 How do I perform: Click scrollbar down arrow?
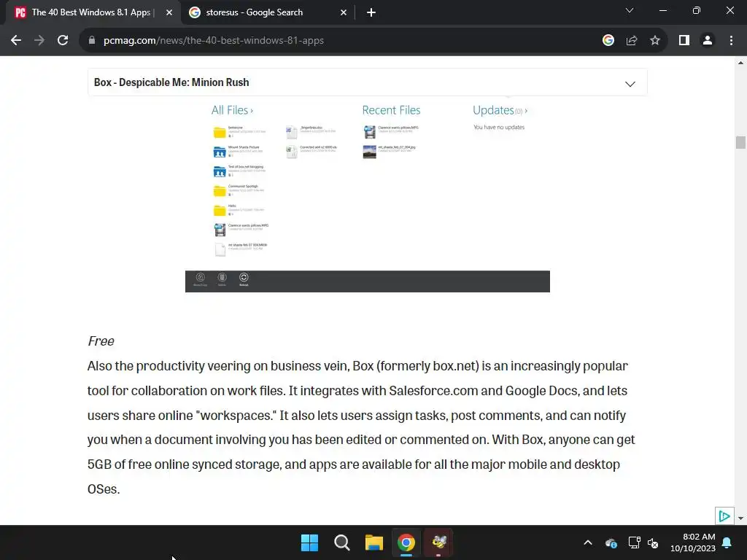pyautogui.click(x=740, y=518)
